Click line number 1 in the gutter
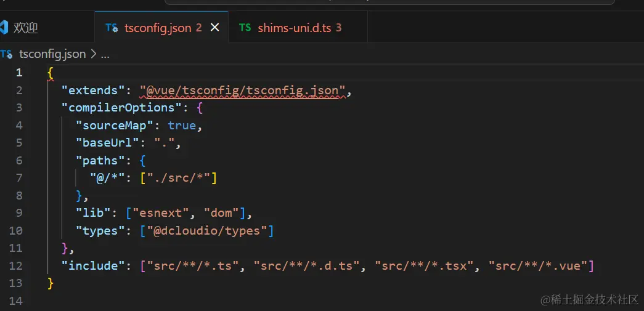Image resolution: width=644 pixels, height=311 pixels. (x=19, y=73)
